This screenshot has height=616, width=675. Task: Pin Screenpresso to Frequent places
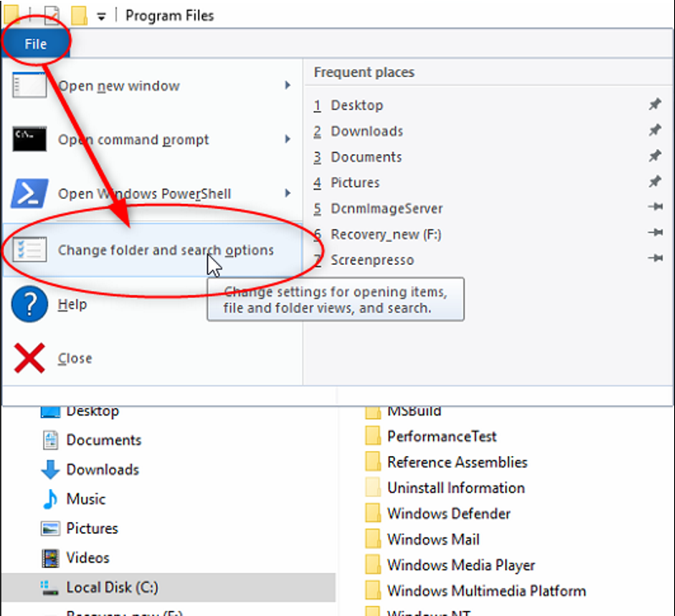(x=654, y=260)
